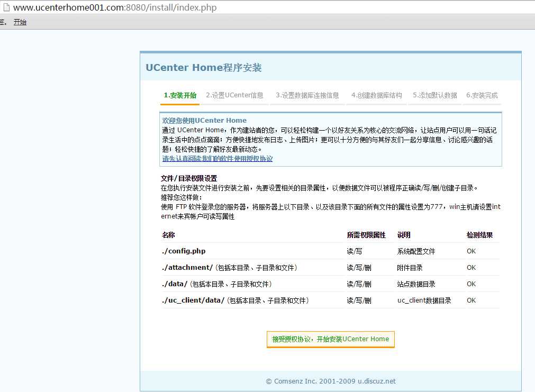Select step tab 6.安装完成
The width and height of the screenshot is (535, 392).
point(482,95)
